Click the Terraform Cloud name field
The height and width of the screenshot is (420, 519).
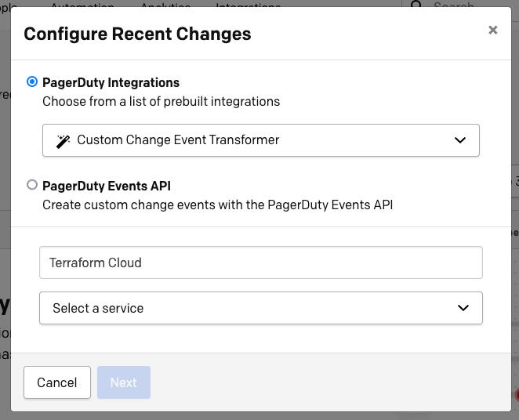(x=261, y=262)
